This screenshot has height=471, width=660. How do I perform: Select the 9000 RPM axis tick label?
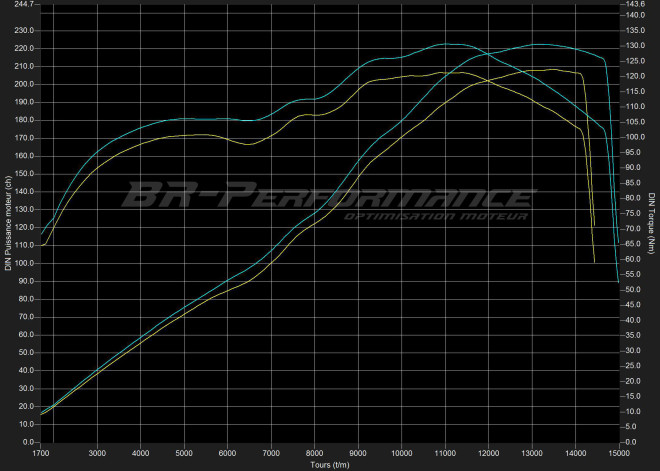[x=358, y=453]
